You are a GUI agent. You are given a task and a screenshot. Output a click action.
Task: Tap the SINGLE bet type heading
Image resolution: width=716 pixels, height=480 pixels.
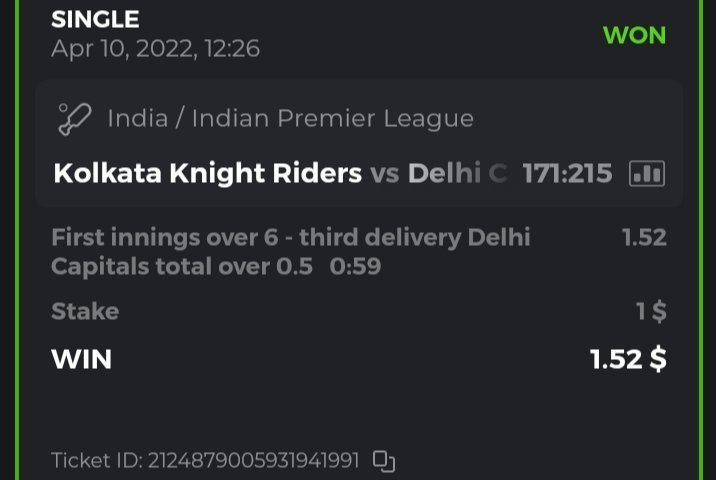pos(95,19)
